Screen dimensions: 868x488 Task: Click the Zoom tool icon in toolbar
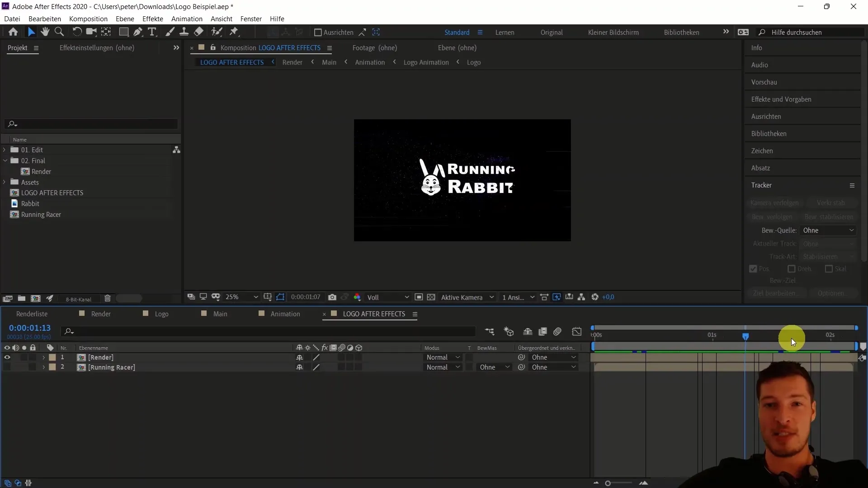(x=59, y=32)
